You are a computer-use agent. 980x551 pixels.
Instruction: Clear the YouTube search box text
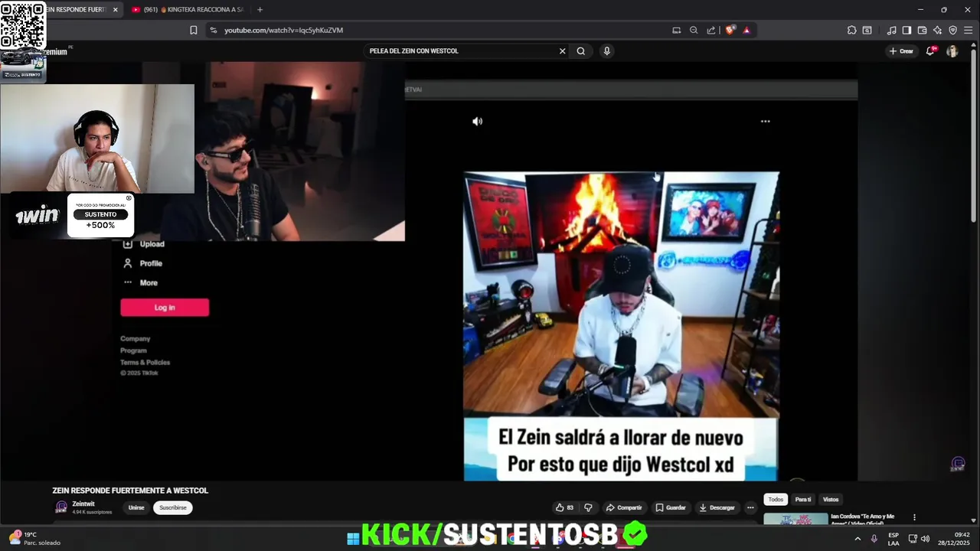pyautogui.click(x=562, y=51)
